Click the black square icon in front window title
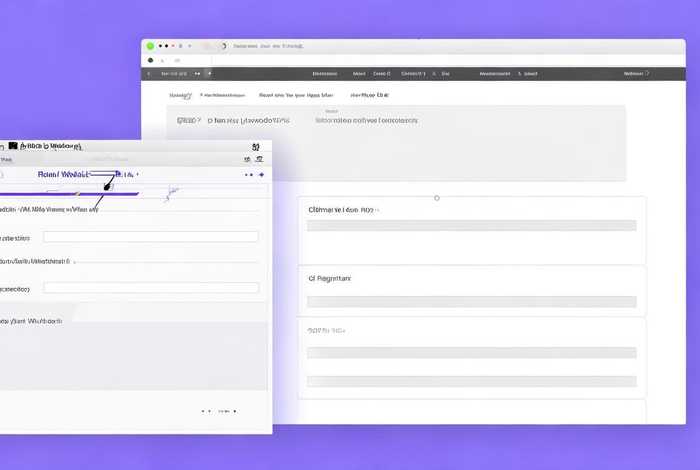Screen dimensions: 700x470 pos(14,145)
